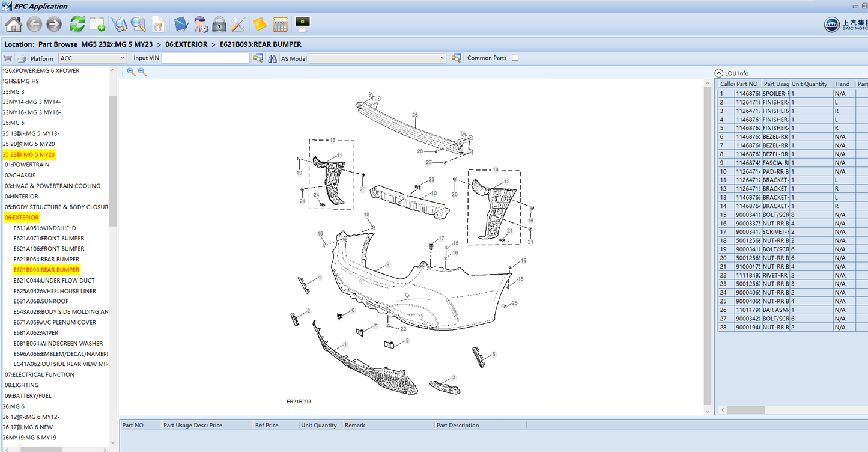This screenshot has height=452, width=868.
Task: Click Part Description header in bottom table
Action: 481,425
